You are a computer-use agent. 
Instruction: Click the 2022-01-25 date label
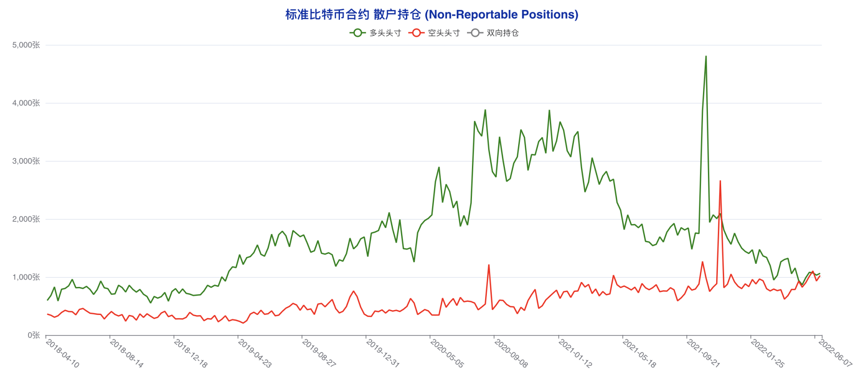pos(768,353)
